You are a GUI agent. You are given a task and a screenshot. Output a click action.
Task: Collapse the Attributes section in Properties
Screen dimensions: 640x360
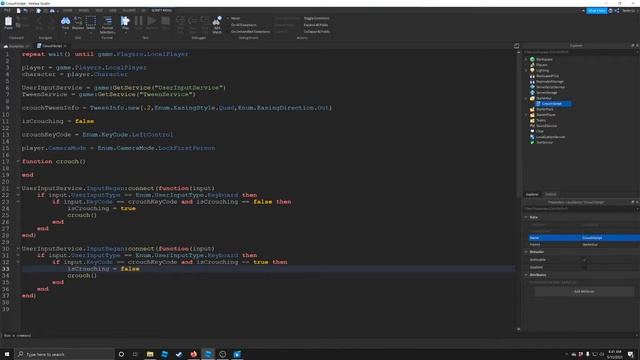[526, 275]
